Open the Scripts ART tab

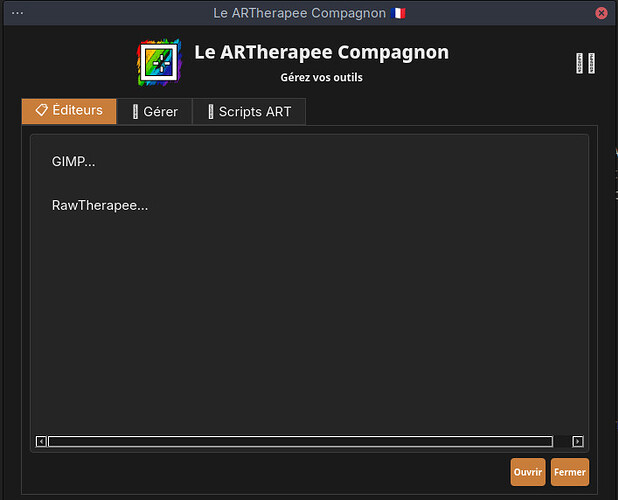coord(249,112)
